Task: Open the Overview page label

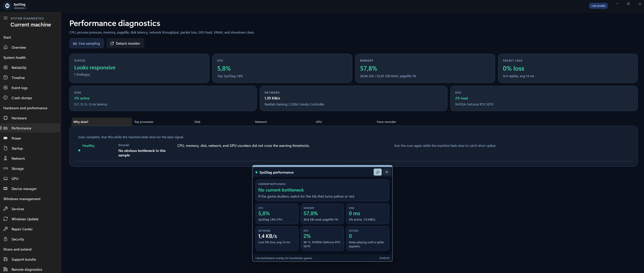Action: [x=19, y=47]
